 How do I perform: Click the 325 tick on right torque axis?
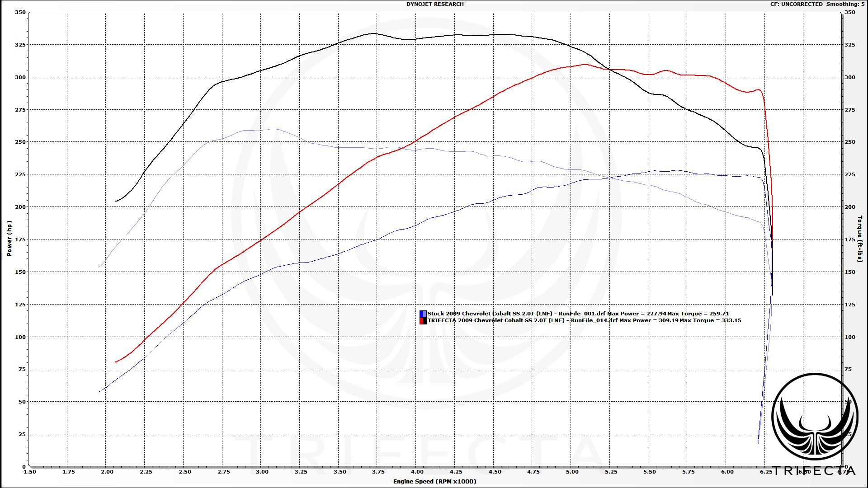coord(849,45)
